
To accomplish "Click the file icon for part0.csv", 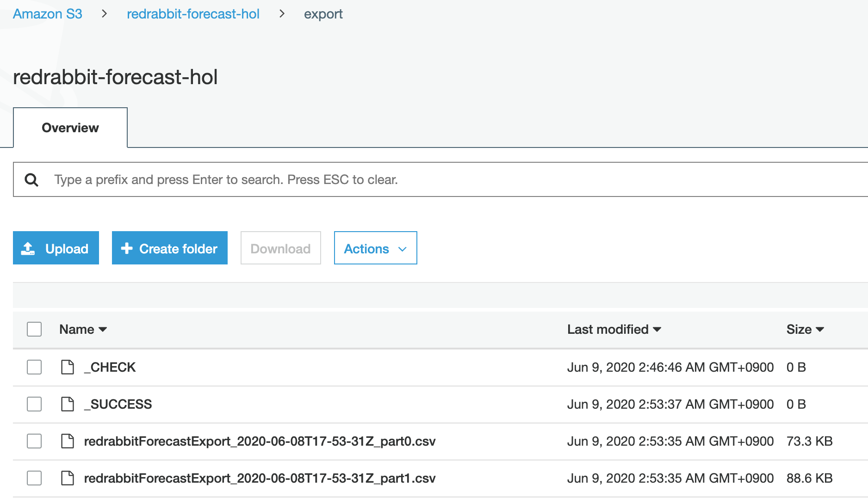I will 68,441.
